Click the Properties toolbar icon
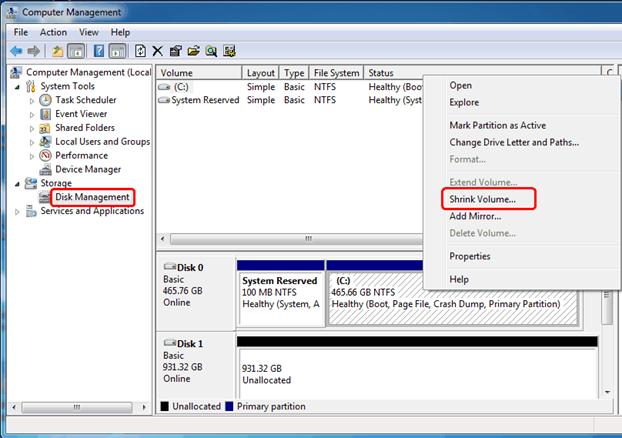Viewport: 622px width, 438px height. [175, 51]
